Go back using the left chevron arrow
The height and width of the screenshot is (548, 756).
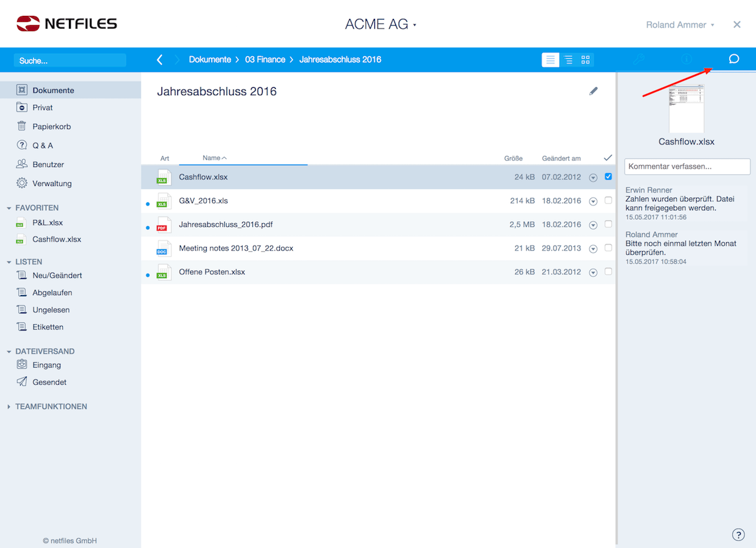click(160, 60)
